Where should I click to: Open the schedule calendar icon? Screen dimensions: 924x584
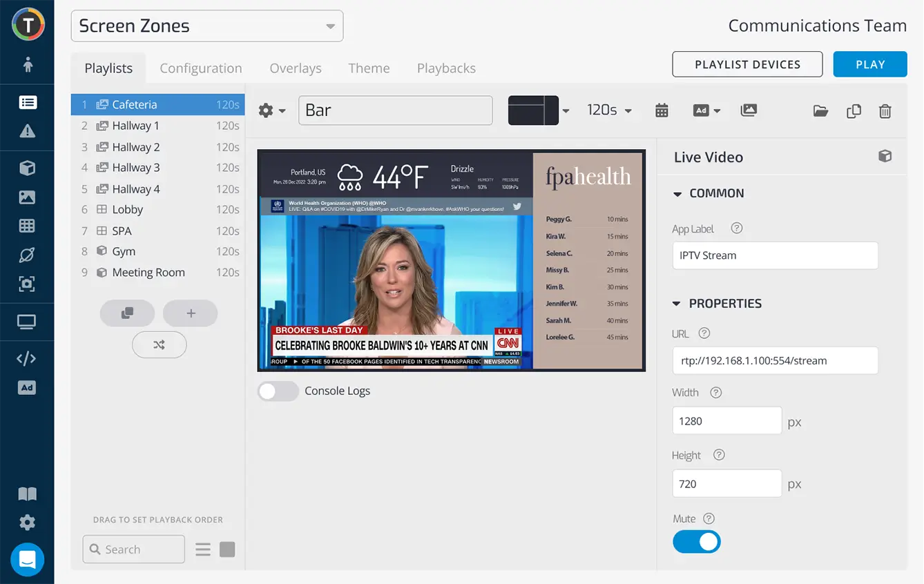(x=662, y=110)
